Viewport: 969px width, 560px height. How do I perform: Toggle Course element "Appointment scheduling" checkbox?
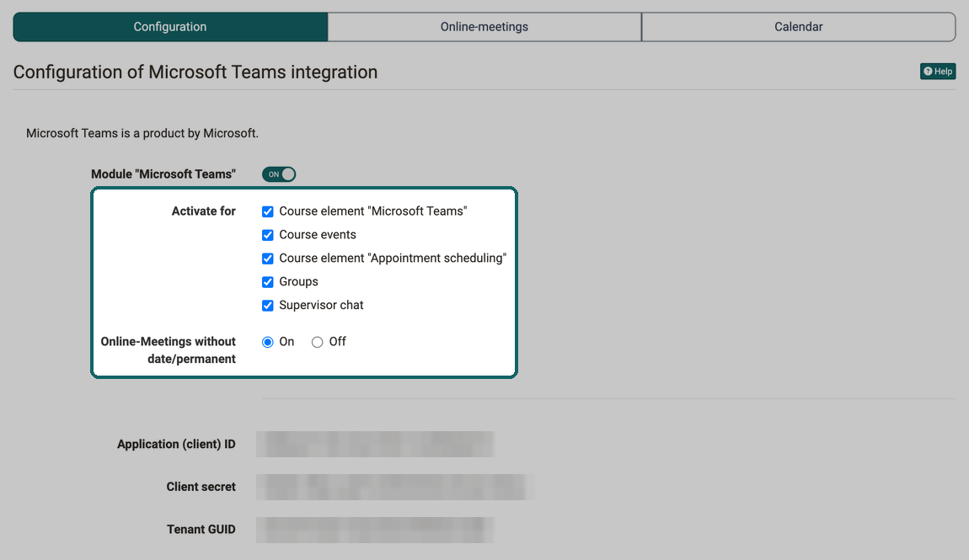click(x=268, y=259)
